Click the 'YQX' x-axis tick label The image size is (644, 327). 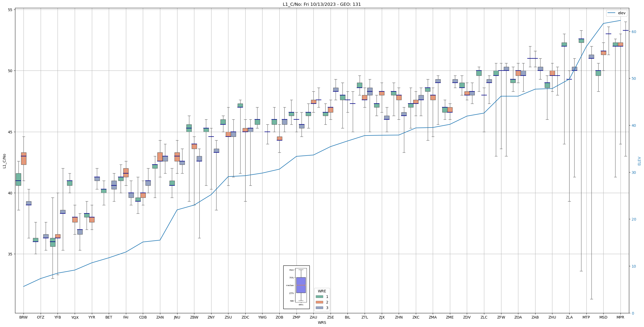75,317
